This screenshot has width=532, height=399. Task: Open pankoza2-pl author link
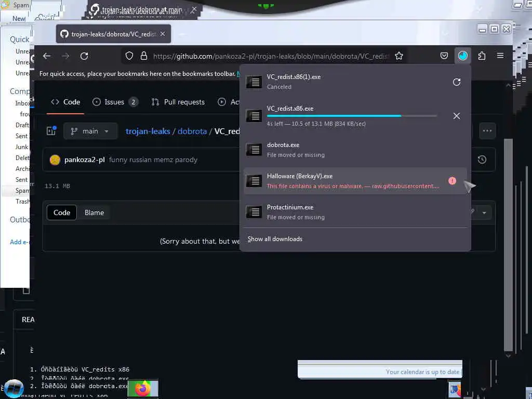coord(85,160)
